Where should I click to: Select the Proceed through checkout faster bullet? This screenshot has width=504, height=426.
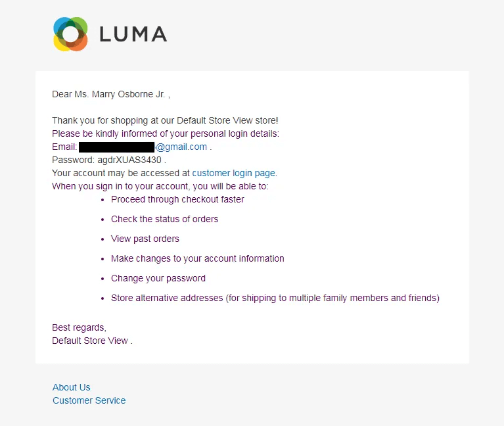click(x=177, y=199)
